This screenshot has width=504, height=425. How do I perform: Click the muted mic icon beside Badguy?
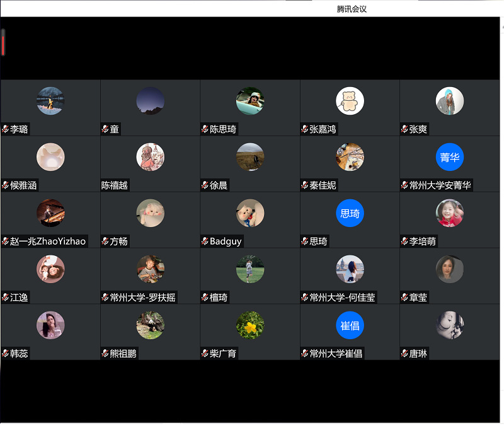pos(205,242)
